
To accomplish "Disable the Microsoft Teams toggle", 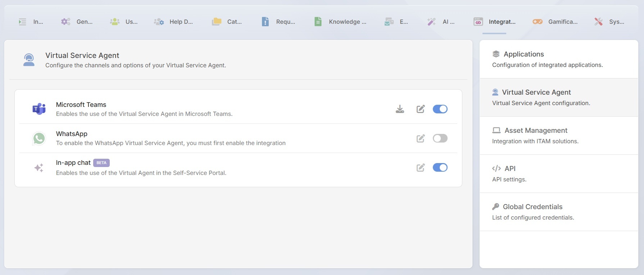I will tap(440, 109).
